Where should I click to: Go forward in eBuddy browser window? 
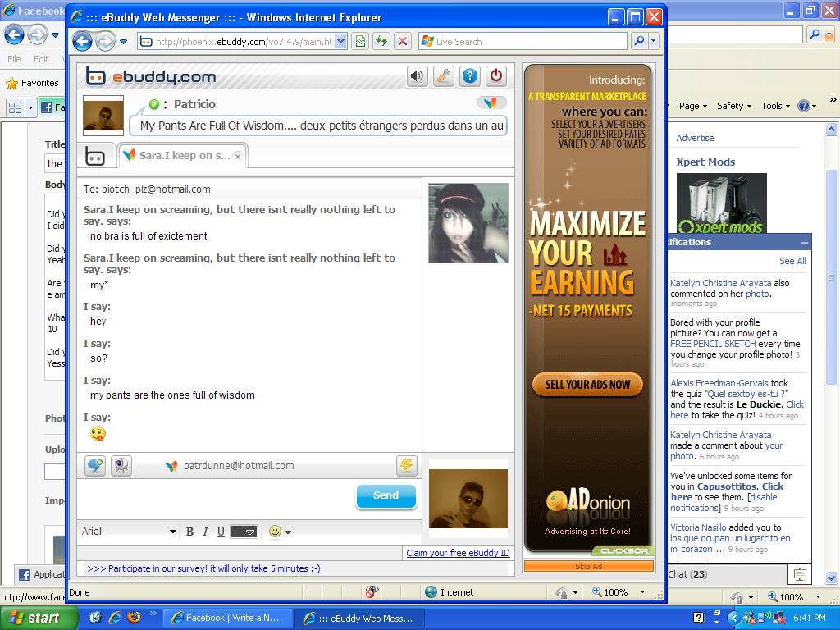point(105,41)
